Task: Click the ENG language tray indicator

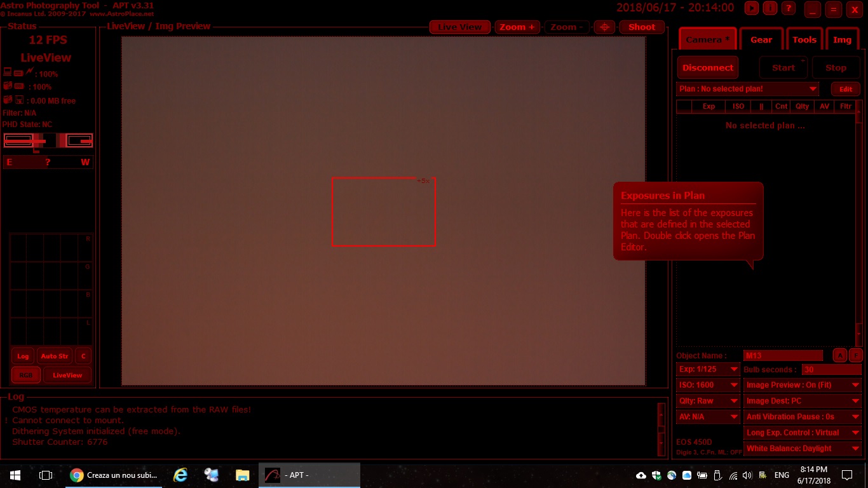Action: [782, 475]
